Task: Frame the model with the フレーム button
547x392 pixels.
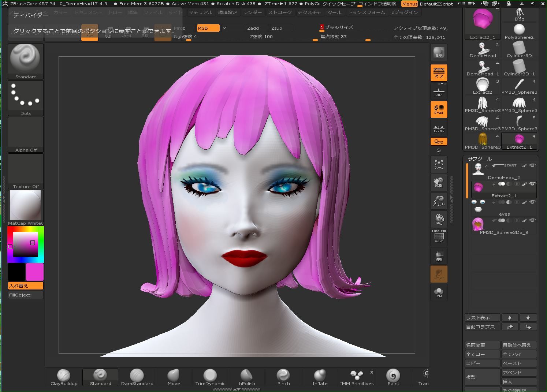Action: click(x=439, y=164)
